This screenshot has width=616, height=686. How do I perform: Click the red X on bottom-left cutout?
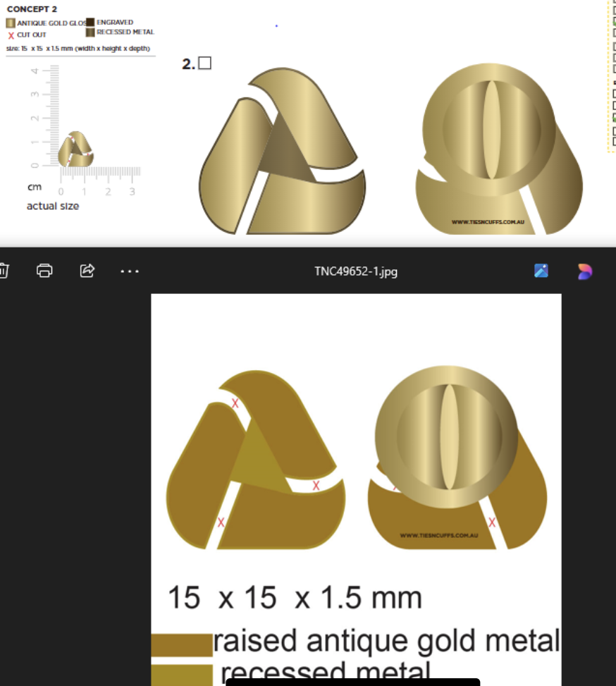[x=221, y=522]
